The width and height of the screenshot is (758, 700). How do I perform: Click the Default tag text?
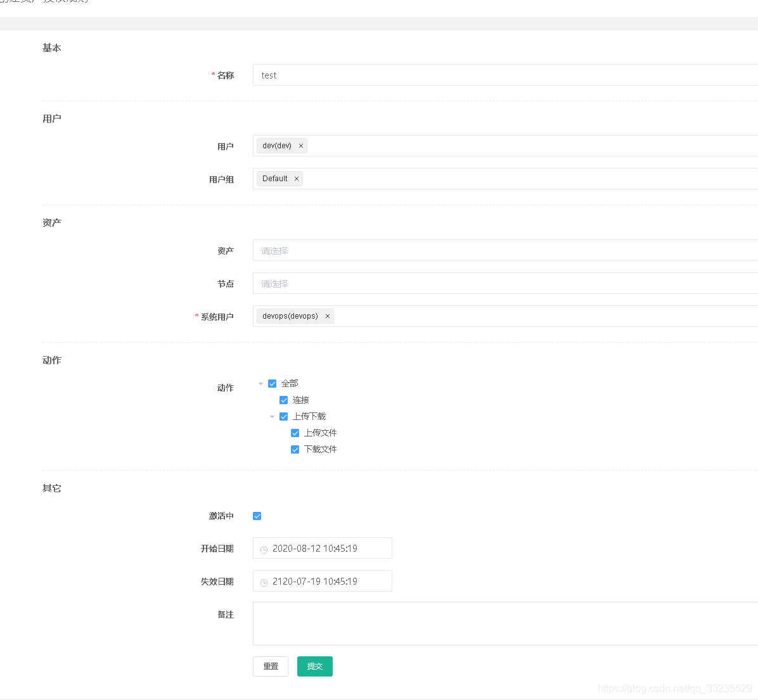(274, 179)
